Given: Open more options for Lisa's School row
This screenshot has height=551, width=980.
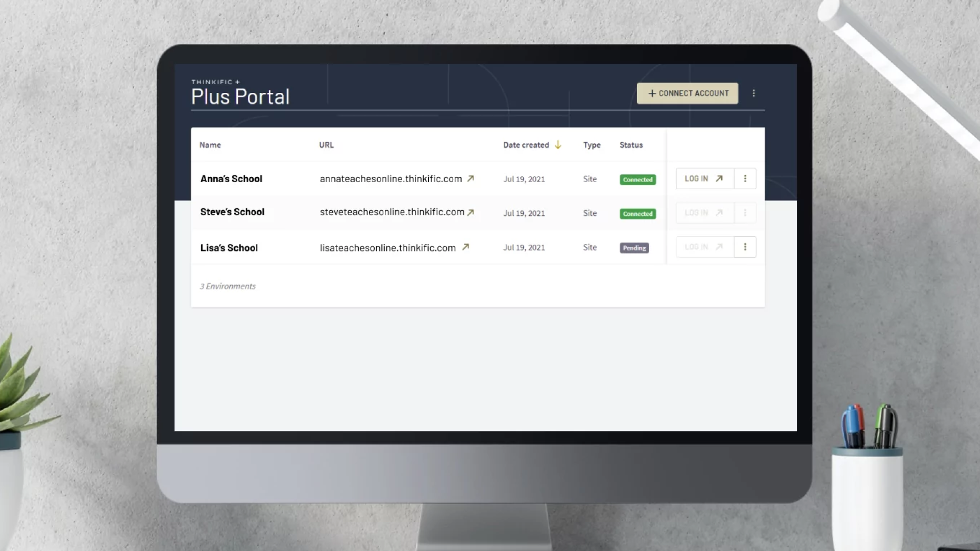Looking at the screenshot, I should point(745,247).
